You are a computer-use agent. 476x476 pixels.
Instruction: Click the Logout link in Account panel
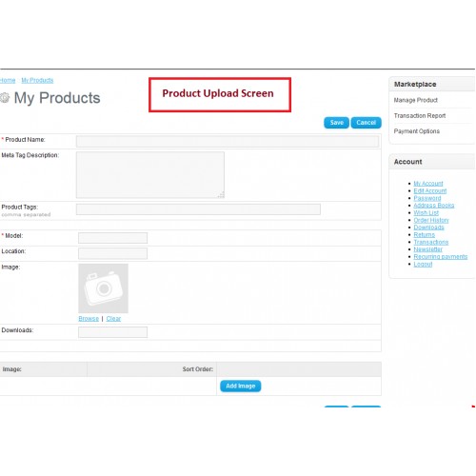423,264
